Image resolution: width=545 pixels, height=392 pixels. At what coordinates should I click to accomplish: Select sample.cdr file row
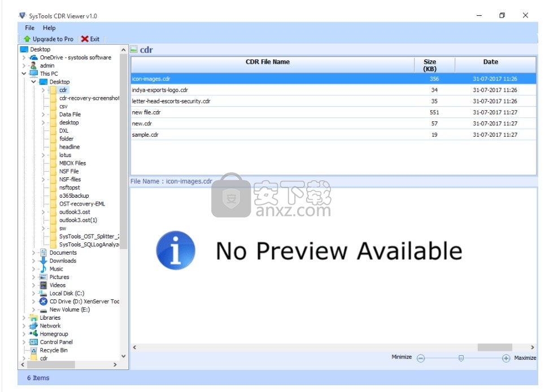(x=333, y=134)
